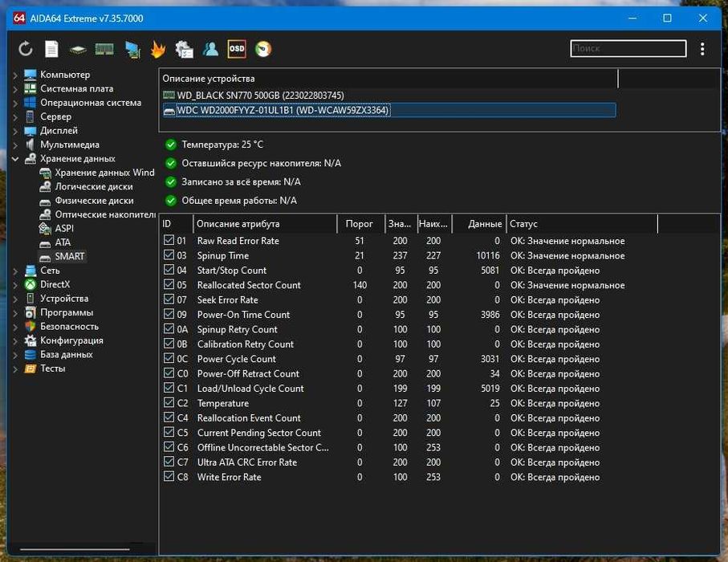Image resolution: width=728 pixels, height=562 pixels.
Task: Click the Сервер tree icon
Action: [x=31, y=116]
